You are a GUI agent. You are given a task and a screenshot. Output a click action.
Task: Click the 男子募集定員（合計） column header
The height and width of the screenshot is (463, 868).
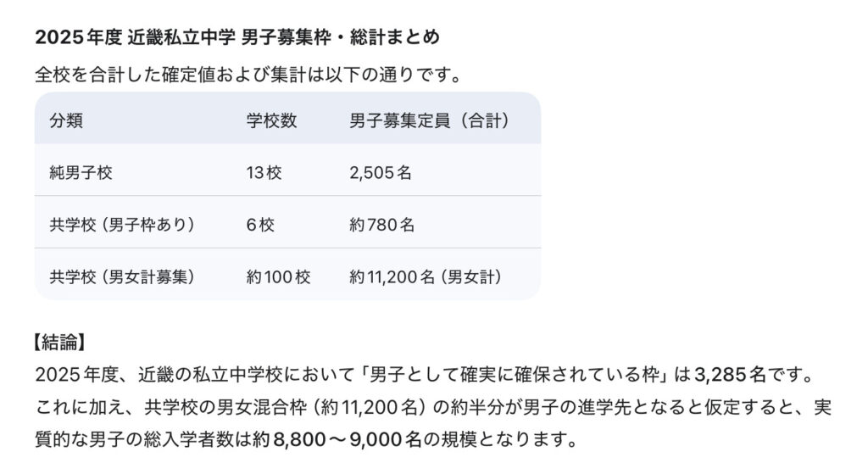(x=429, y=120)
